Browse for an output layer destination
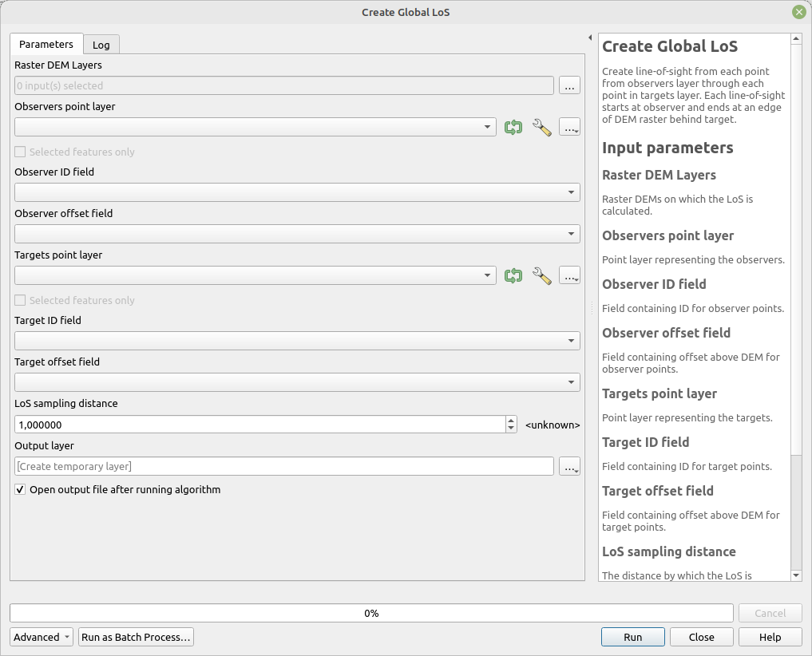 [569, 466]
